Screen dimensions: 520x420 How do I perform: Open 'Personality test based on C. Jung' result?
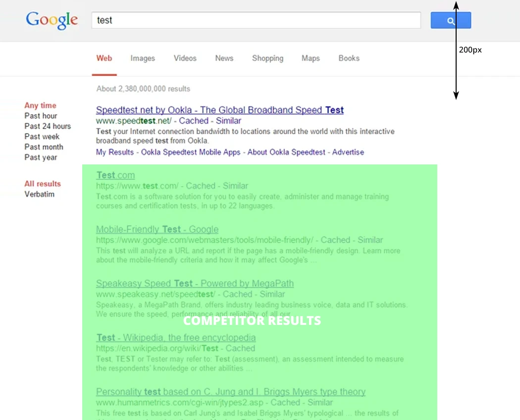click(231, 392)
